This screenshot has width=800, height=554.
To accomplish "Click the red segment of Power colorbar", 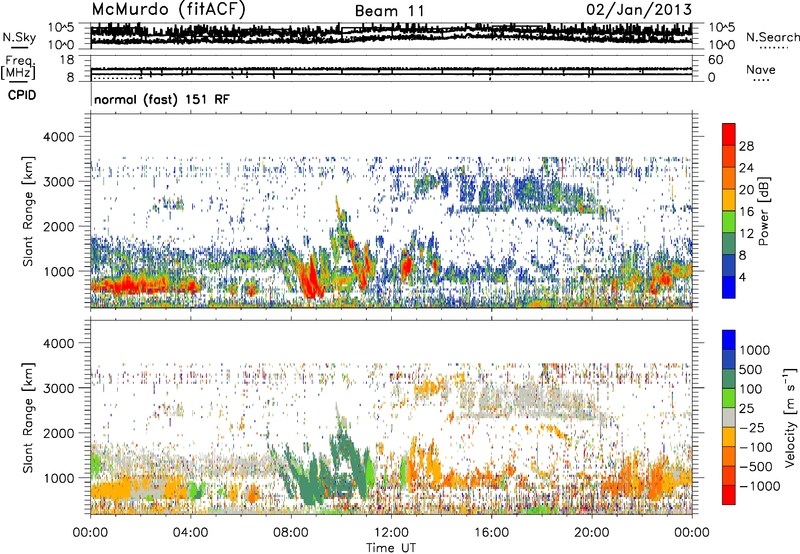I will (729, 135).
